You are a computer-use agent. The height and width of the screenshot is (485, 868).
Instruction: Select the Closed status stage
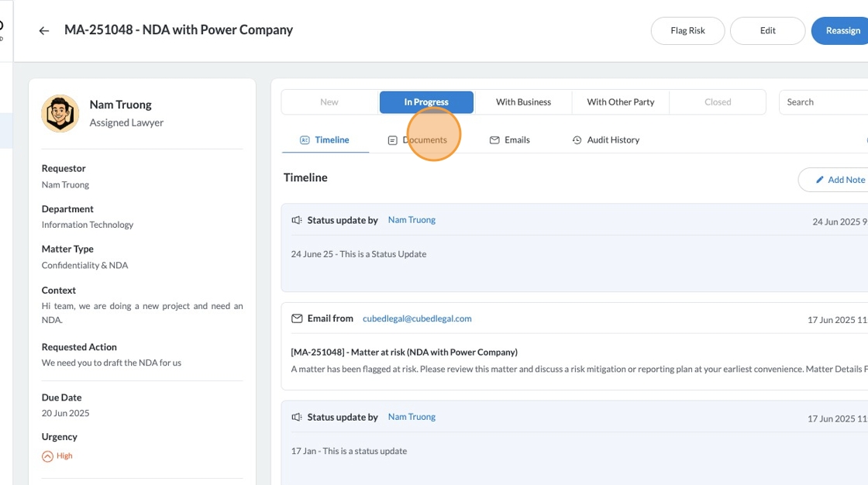(718, 102)
